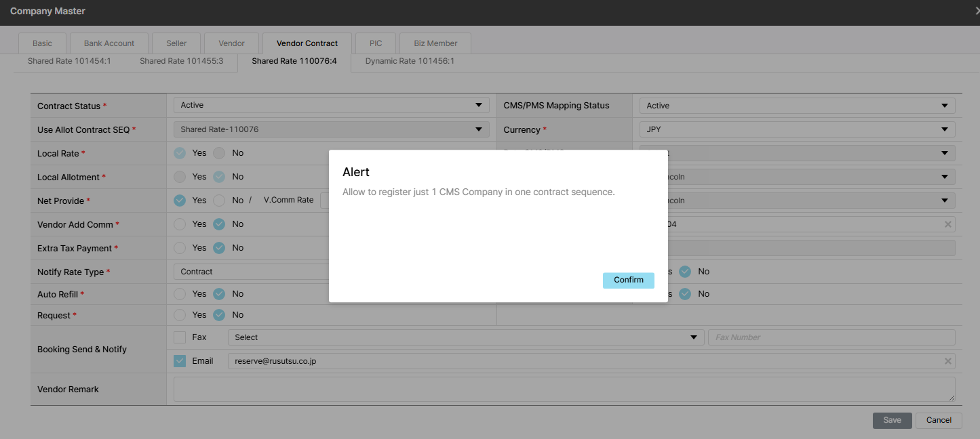Clear the email address with the X icon
This screenshot has width=980, height=439.
click(x=947, y=361)
